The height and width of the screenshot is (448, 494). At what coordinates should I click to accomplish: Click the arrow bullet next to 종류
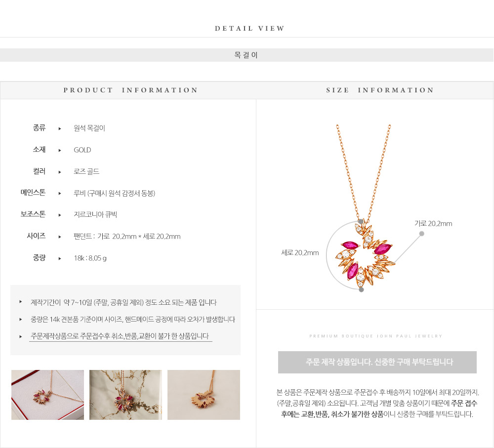tap(60, 128)
